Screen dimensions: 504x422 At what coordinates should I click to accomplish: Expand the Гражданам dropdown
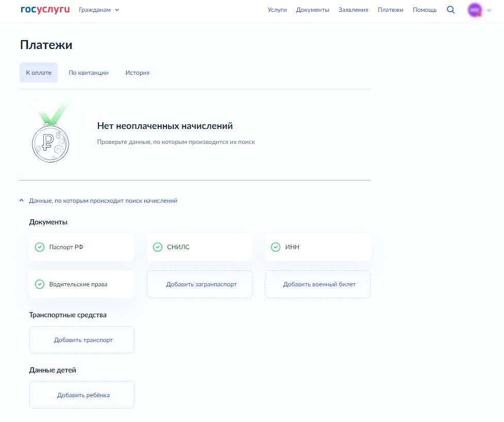[x=99, y=10]
